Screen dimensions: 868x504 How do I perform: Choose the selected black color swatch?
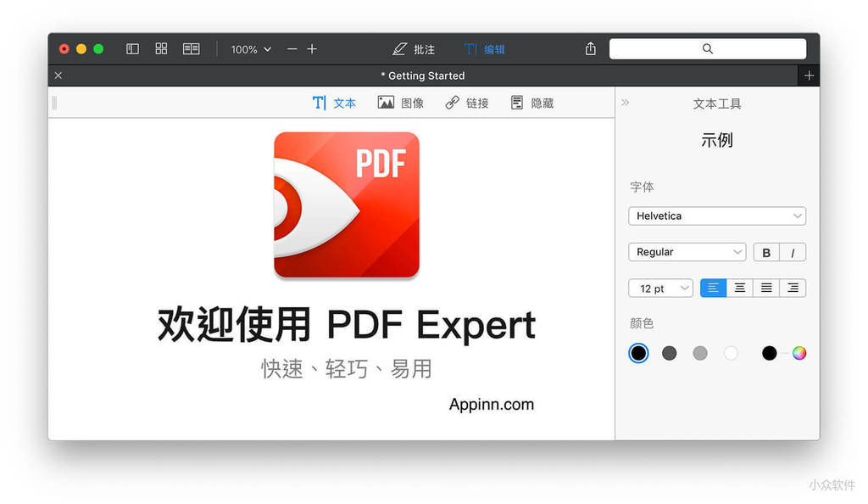click(638, 353)
